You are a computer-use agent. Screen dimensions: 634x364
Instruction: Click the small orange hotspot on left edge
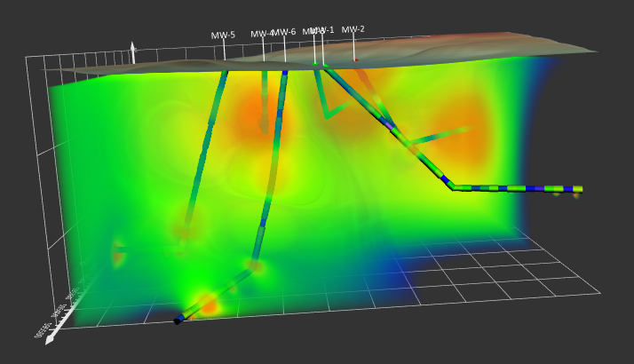pyautogui.click(x=118, y=255)
